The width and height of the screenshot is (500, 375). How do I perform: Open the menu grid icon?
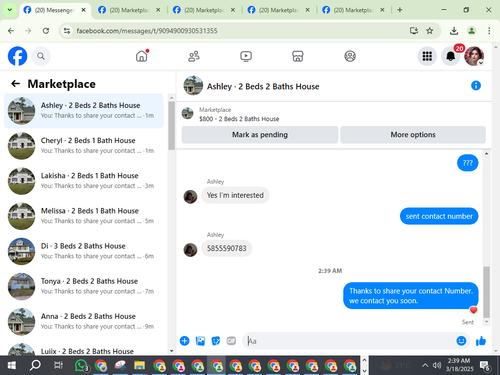tap(427, 56)
